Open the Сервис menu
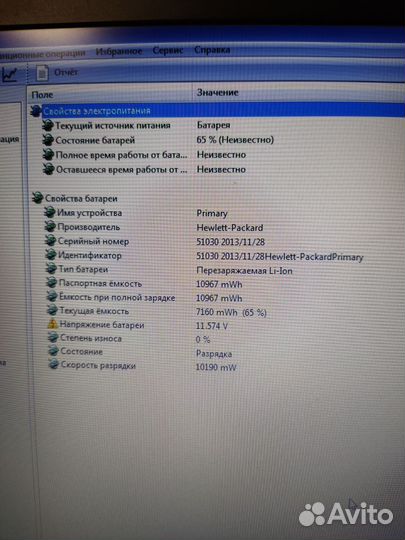405x540 pixels. (168, 51)
